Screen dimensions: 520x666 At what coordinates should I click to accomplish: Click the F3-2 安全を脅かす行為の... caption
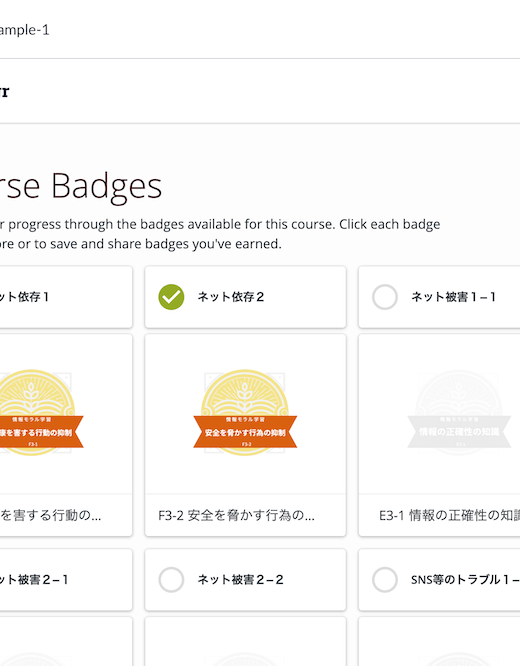[x=236, y=515]
